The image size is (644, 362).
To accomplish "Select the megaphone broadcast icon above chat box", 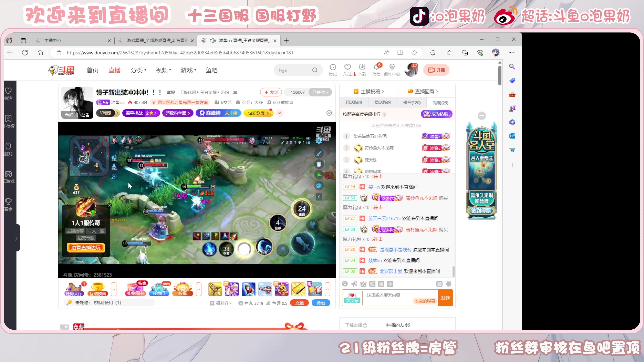I will pos(354,284).
